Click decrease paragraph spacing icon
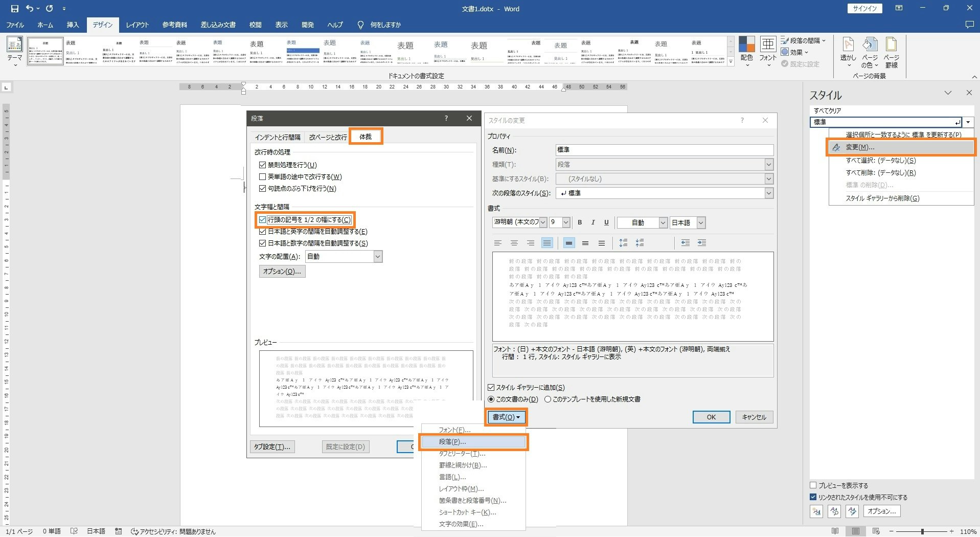The width and height of the screenshot is (980, 537). click(x=640, y=243)
